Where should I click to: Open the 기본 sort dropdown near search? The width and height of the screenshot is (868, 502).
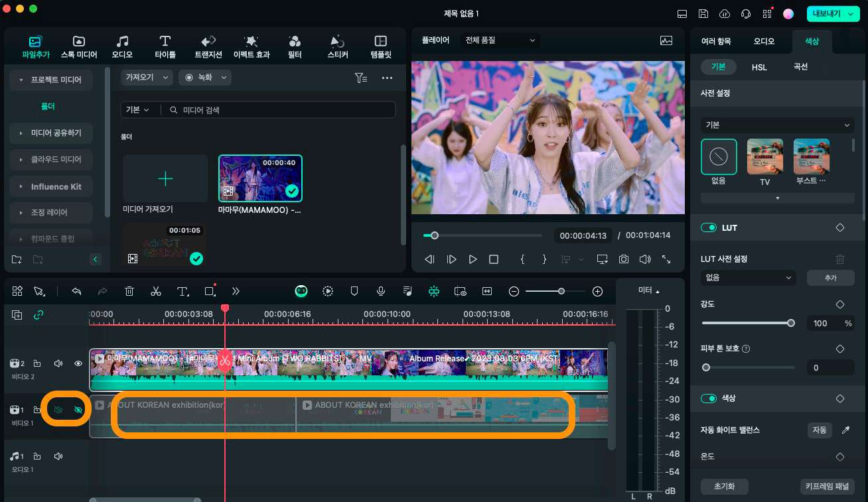pyautogui.click(x=137, y=109)
